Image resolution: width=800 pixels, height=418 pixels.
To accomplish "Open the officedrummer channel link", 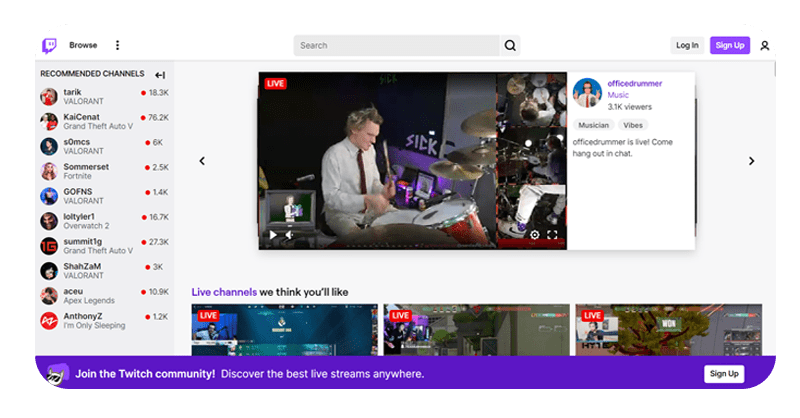I will pos(635,84).
